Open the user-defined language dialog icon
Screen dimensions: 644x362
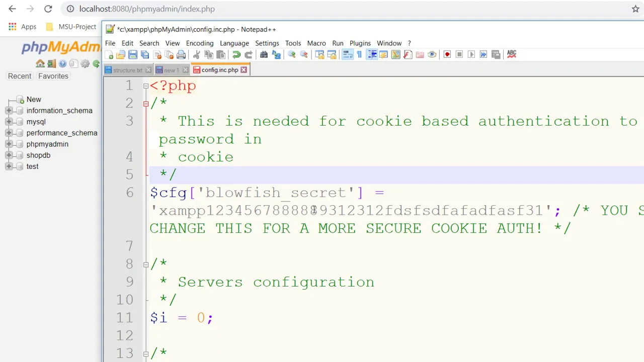click(x=383, y=54)
